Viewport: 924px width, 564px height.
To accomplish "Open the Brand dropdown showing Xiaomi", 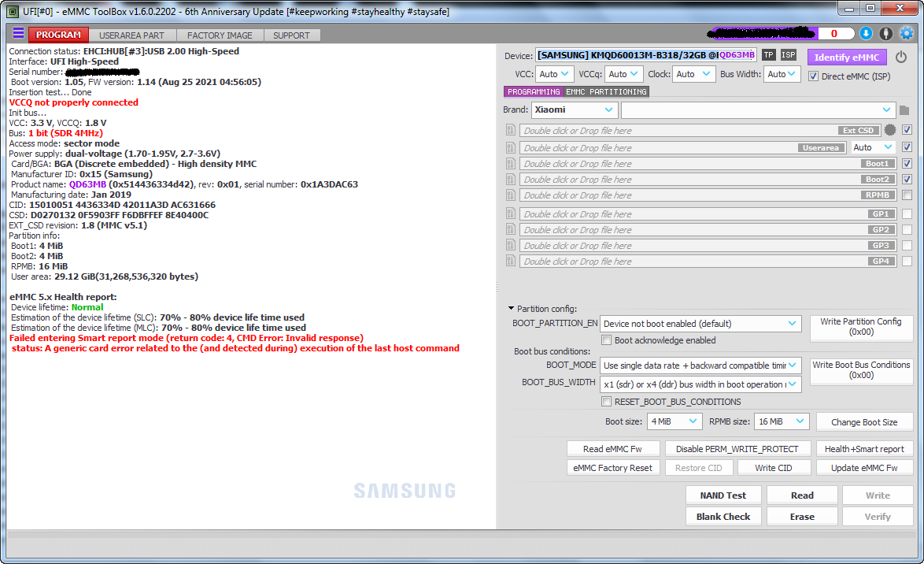I will (575, 110).
